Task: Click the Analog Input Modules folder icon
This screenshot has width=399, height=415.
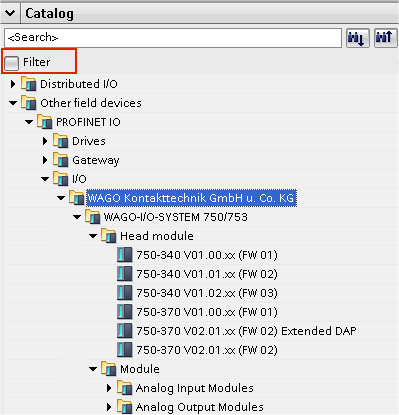Action: pyautogui.click(x=124, y=388)
